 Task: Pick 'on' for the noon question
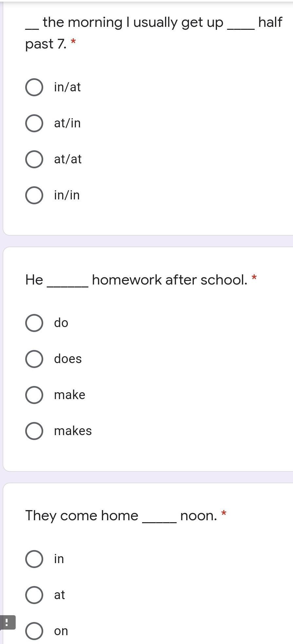[x=34, y=631]
